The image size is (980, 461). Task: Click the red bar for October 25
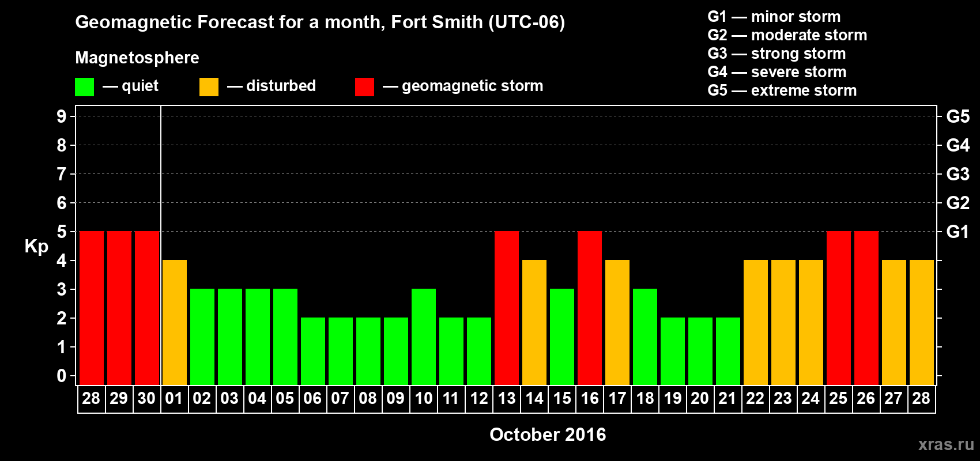tap(839, 308)
